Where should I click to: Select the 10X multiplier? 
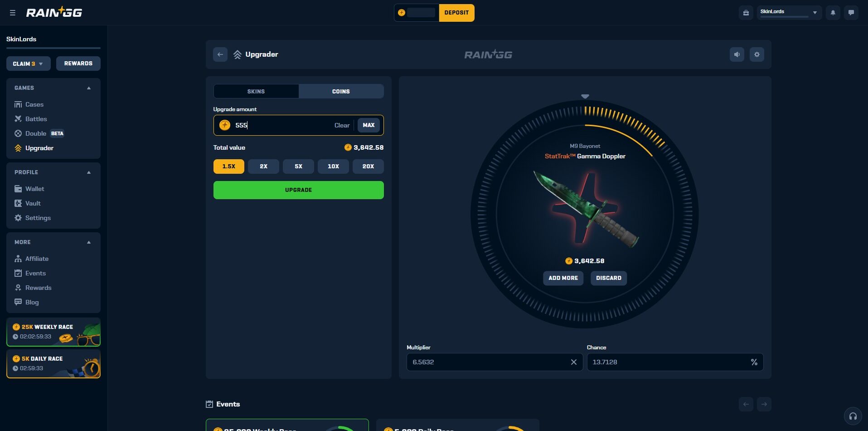click(333, 167)
